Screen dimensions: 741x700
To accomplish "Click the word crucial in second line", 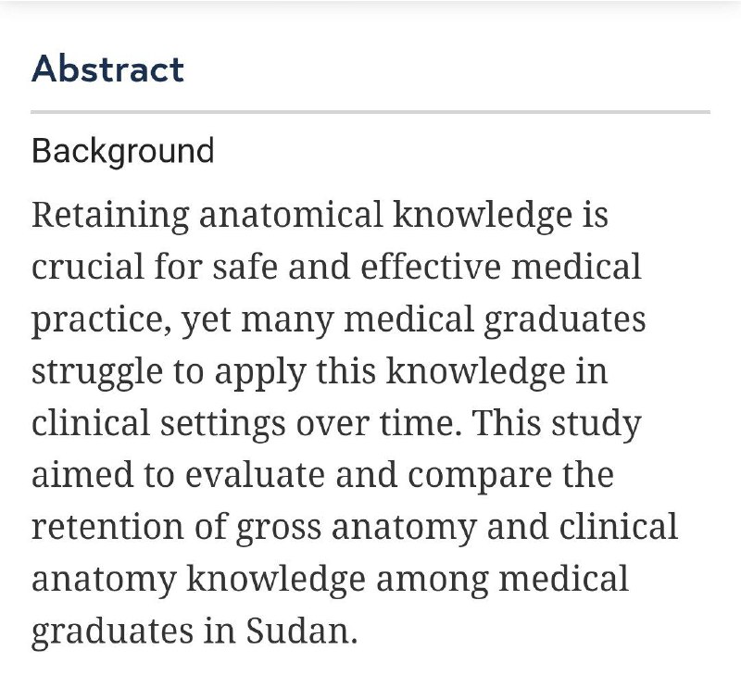I will [87, 267].
